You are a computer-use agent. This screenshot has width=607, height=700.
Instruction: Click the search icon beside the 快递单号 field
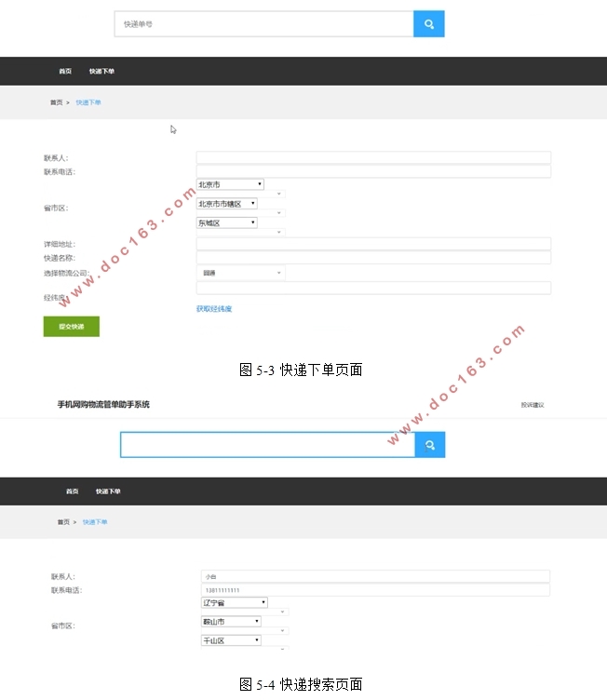tap(429, 23)
